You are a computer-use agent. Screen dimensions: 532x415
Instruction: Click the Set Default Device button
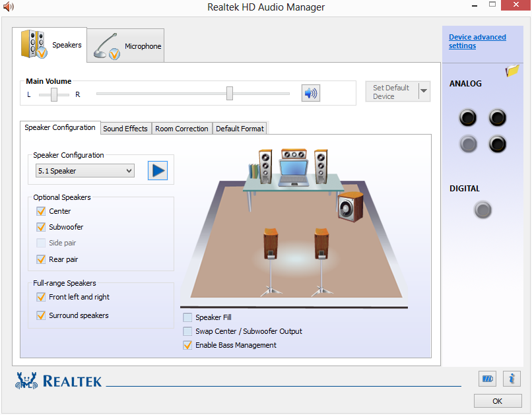[391, 92]
